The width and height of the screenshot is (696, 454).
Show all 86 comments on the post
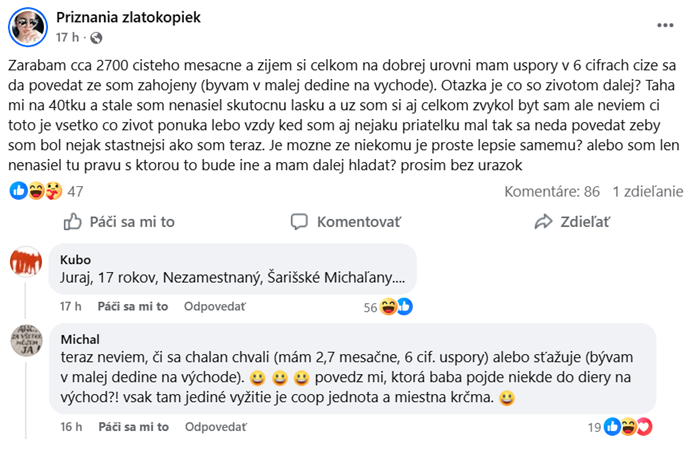point(551,190)
